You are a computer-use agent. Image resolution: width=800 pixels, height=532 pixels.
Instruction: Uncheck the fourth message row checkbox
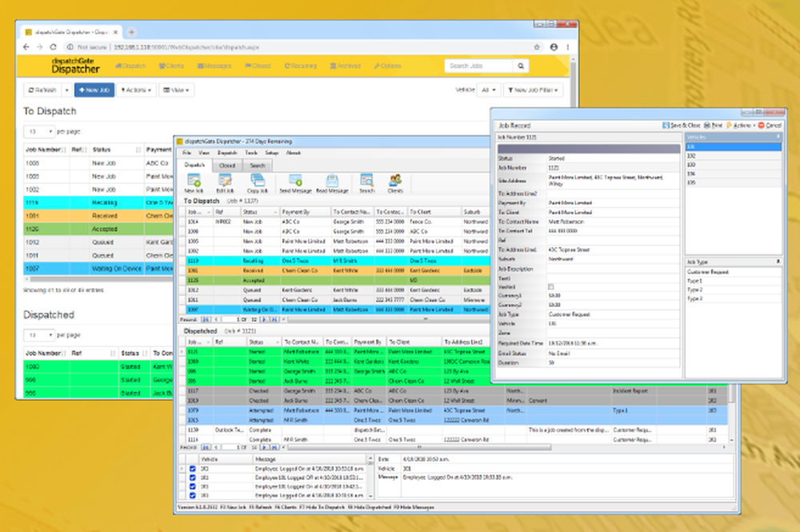coord(192,495)
